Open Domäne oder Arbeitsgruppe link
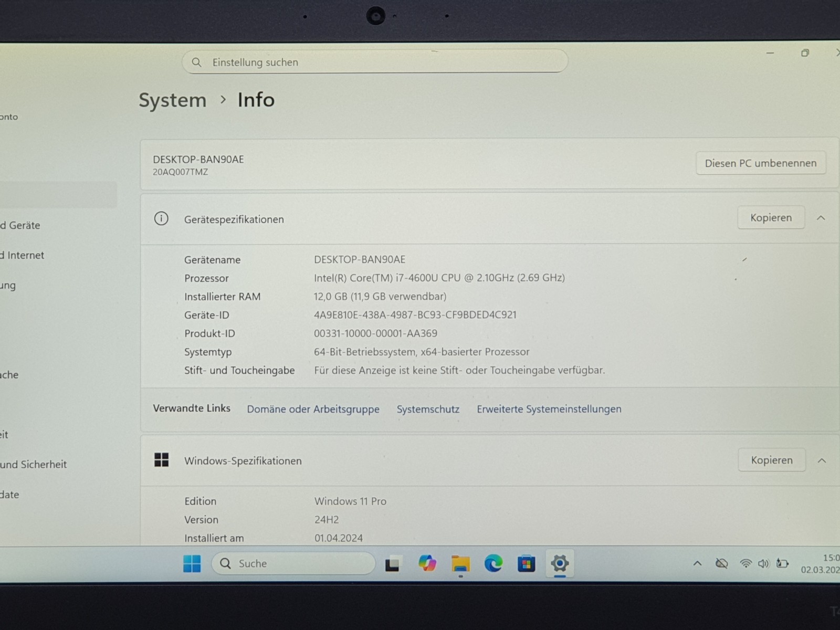Image resolution: width=840 pixels, height=630 pixels. point(313,409)
